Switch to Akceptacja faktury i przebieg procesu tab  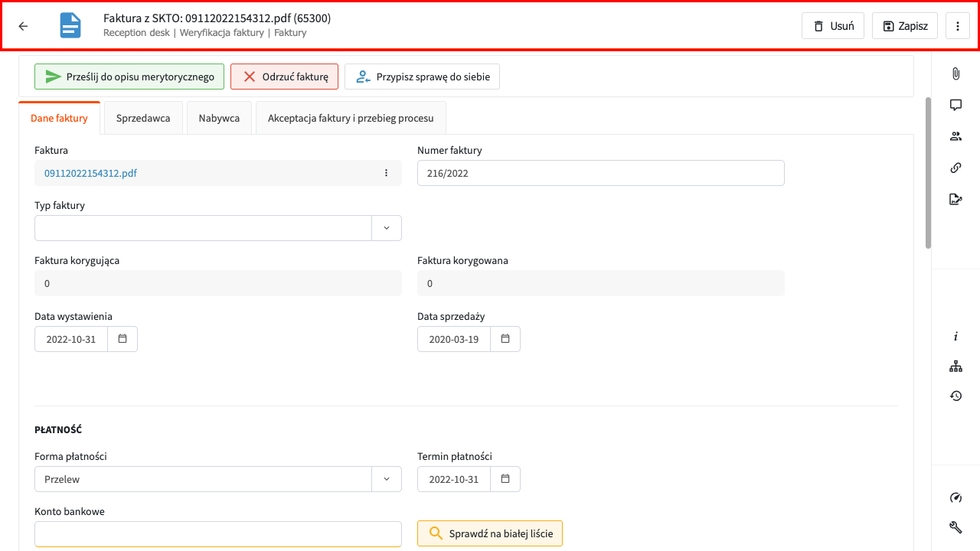coord(351,119)
